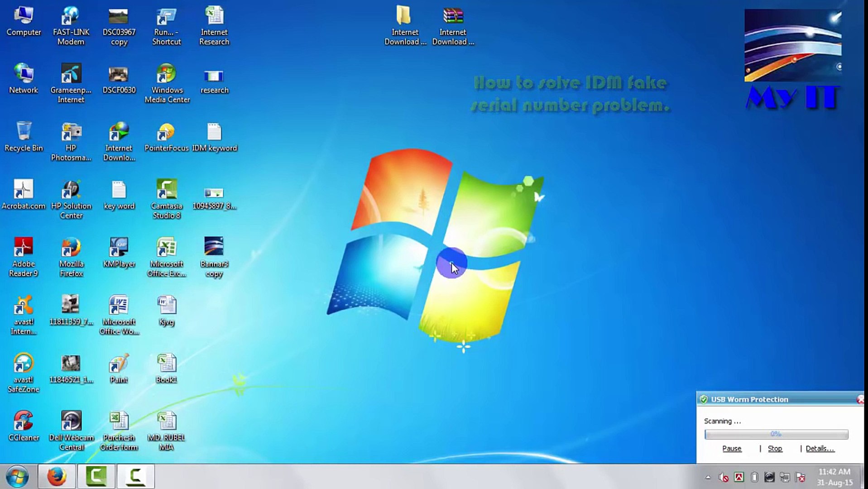Select the Kjvg Word document
Viewport: 868px width, 489px height.
coord(167,311)
